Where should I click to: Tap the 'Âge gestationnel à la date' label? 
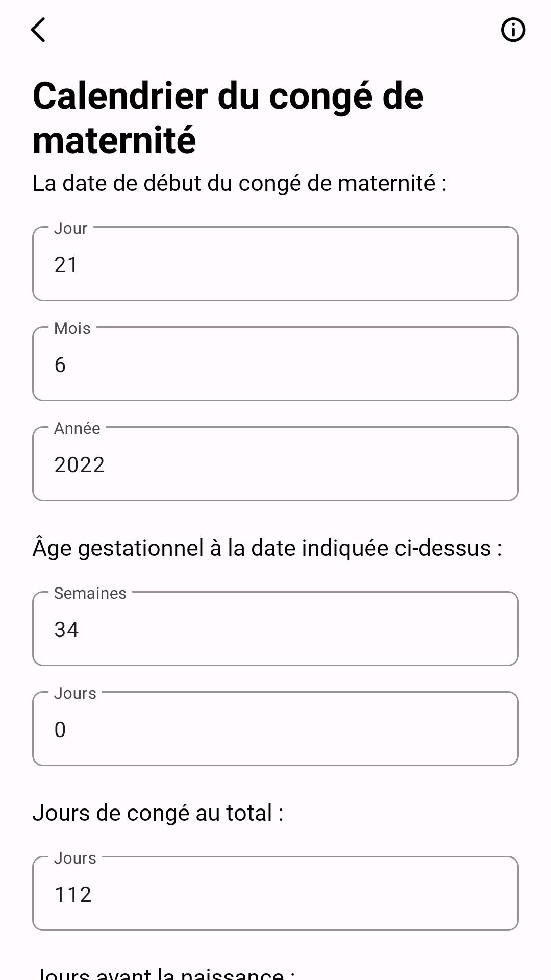(267, 548)
